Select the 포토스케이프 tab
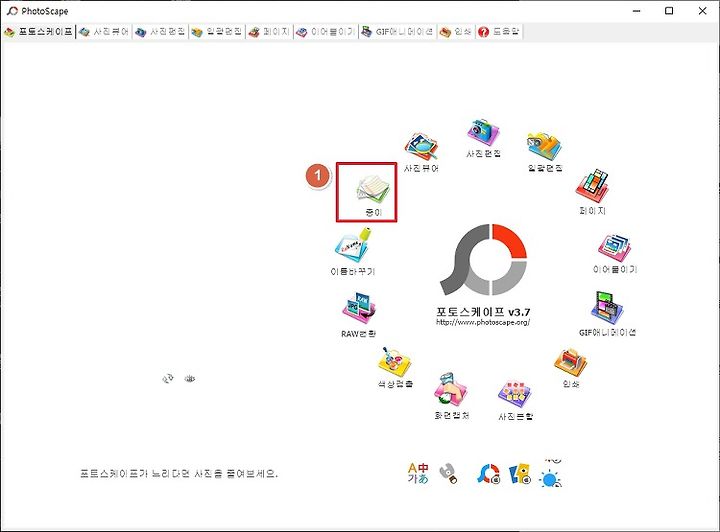Screen dimensions: 720x532 (x=39, y=32)
